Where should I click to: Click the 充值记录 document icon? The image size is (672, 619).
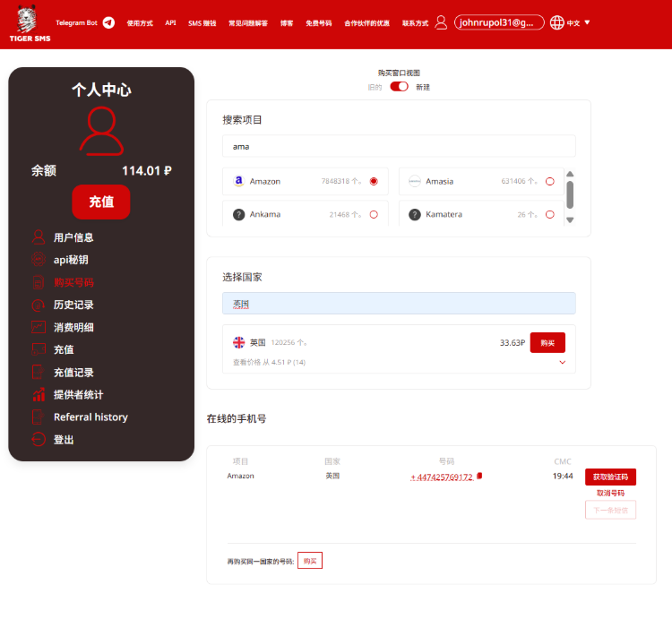[39, 373]
